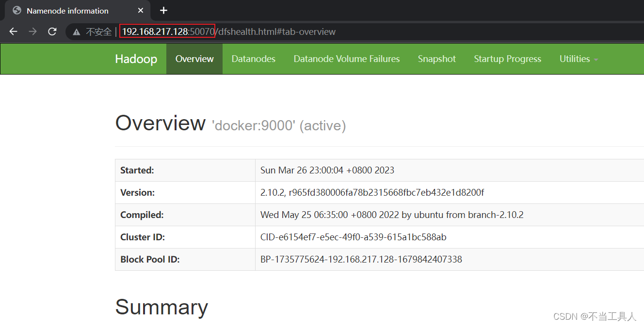Image resolution: width=644 pixels, height=326 pixels.
Task: Click the 不安全 security label
Action: point(99,32)
